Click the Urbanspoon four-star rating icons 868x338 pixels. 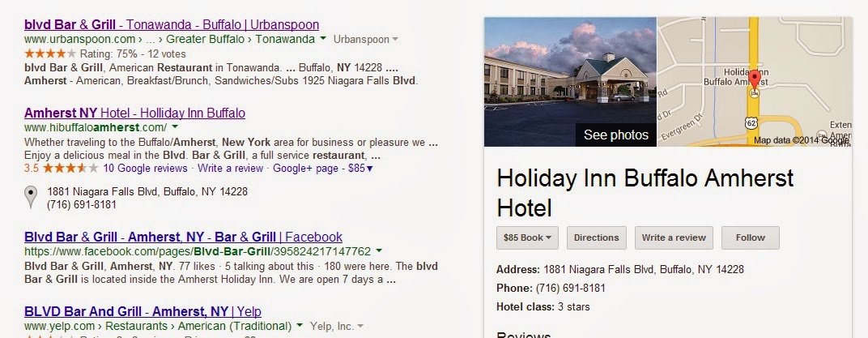point(50,53)
